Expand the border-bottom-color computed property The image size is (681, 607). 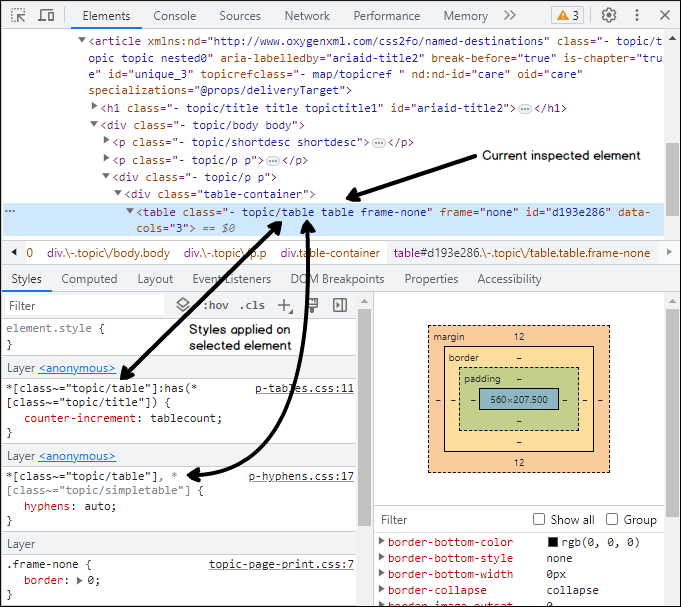tap(380, 542)
